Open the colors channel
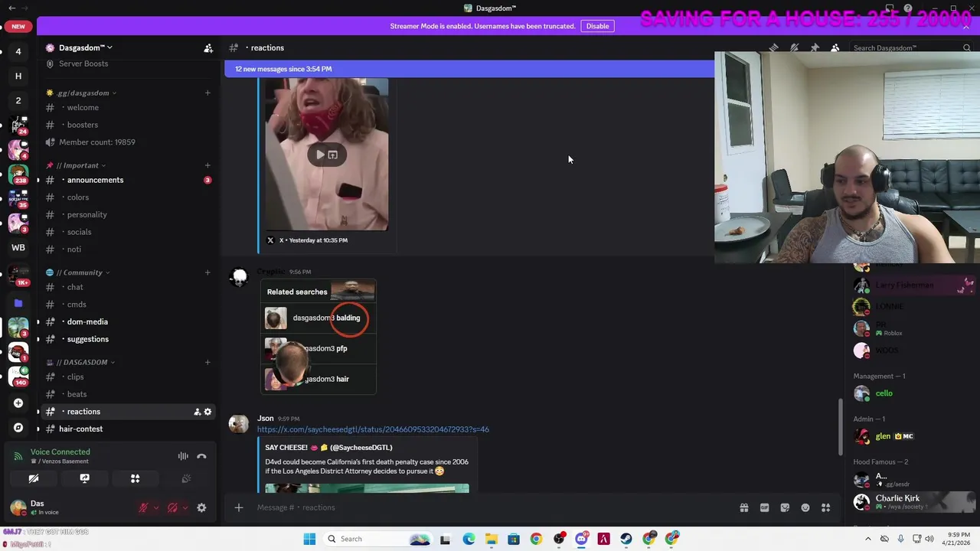 tap(127, 197)
